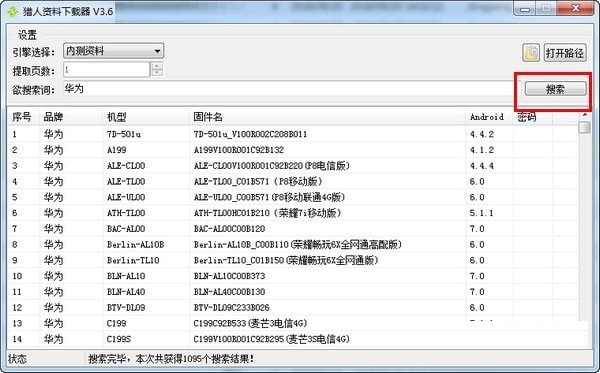Click Android 7.0 in the BAC-AL00 row

point(477,229)
